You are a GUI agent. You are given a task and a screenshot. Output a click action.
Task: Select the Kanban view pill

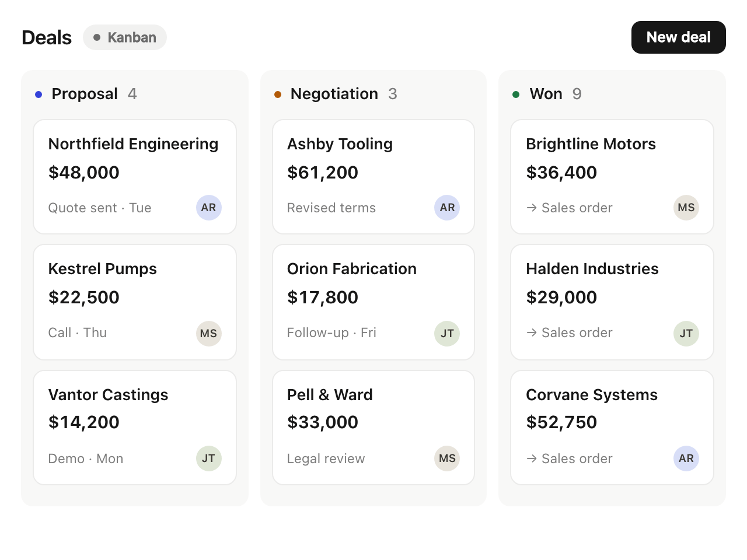tap(125, 37)
